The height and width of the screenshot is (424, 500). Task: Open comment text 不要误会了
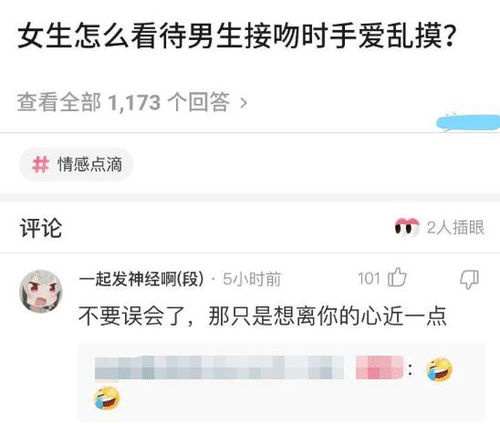pyautogui.click(x=262, y=316)
